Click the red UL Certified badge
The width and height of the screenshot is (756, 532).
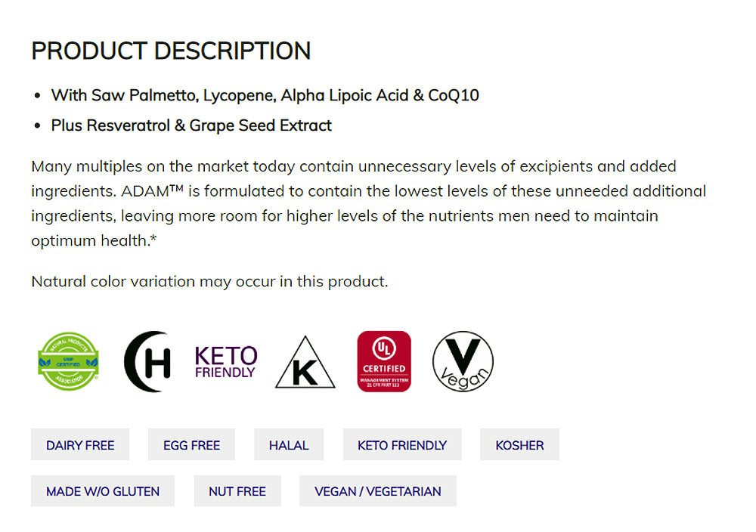tap(384, 362)
